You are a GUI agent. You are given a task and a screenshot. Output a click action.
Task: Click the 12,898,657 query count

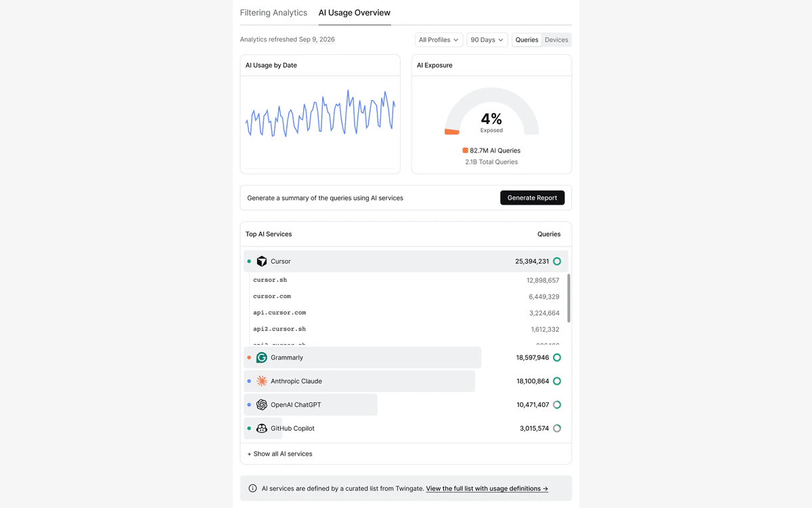[x=543, y=280]
